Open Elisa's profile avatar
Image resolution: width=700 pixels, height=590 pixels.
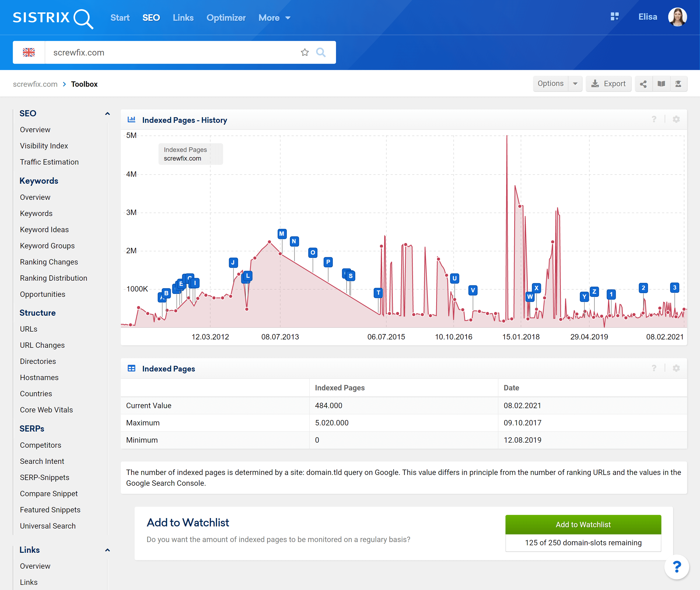point(677,17)
